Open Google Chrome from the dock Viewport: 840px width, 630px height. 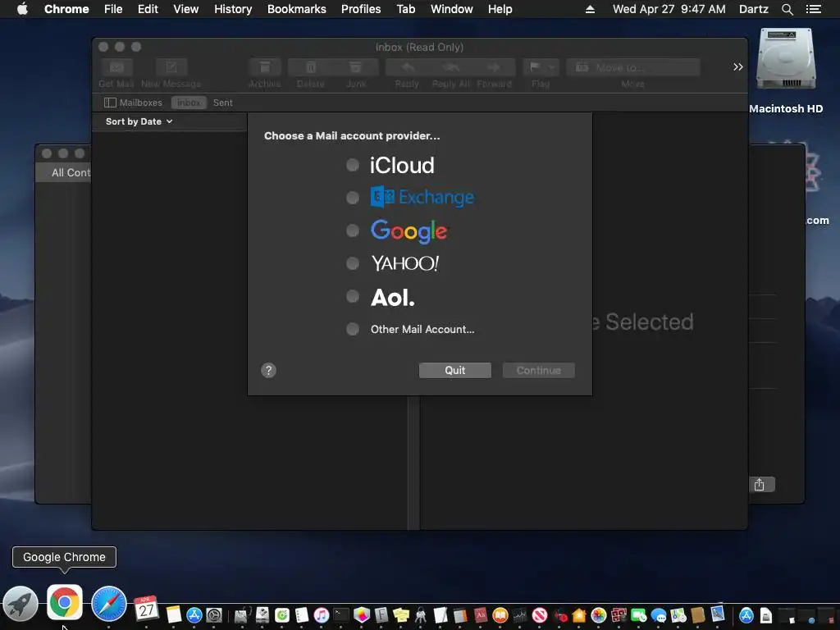(x=64, y=602)
